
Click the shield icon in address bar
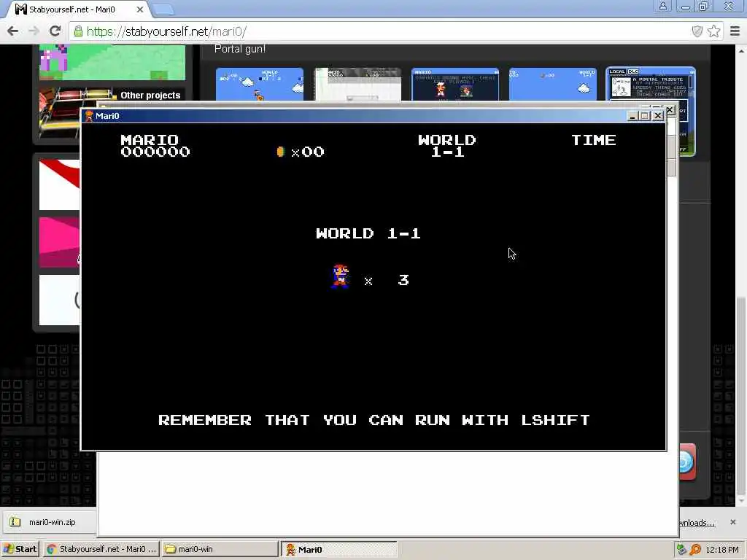coord(697,31)
